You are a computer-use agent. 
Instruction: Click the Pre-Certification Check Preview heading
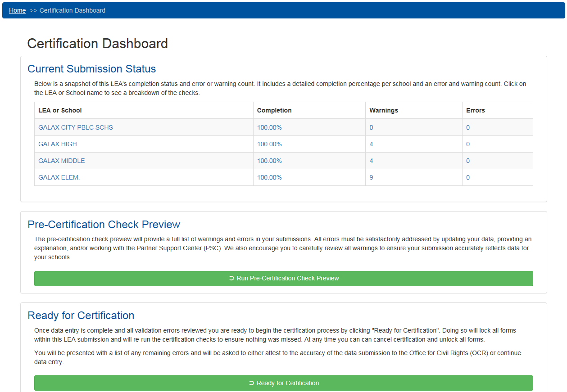click(x=104, y=225)
